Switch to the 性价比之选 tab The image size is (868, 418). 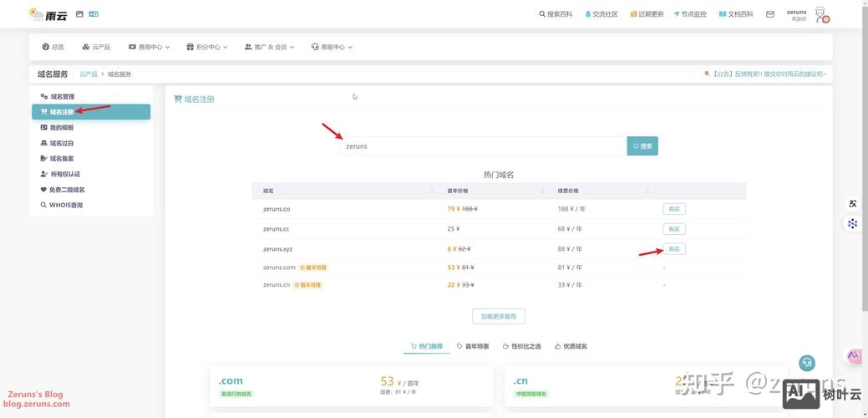521,347
